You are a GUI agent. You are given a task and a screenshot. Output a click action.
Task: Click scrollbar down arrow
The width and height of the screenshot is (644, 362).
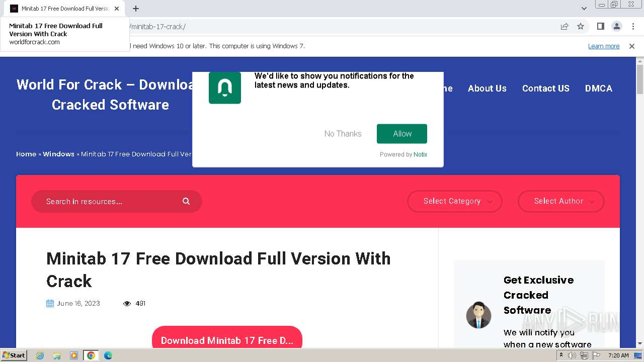click(x=639, y=343)
